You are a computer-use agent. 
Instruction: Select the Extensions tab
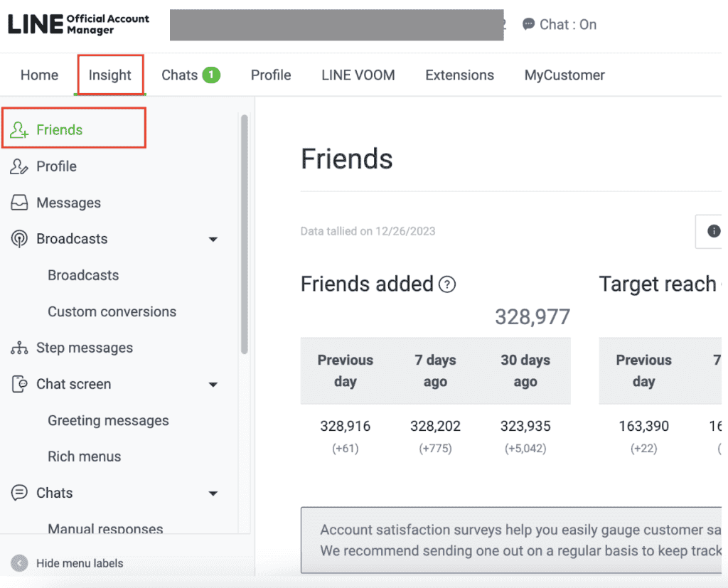(459, 75)
